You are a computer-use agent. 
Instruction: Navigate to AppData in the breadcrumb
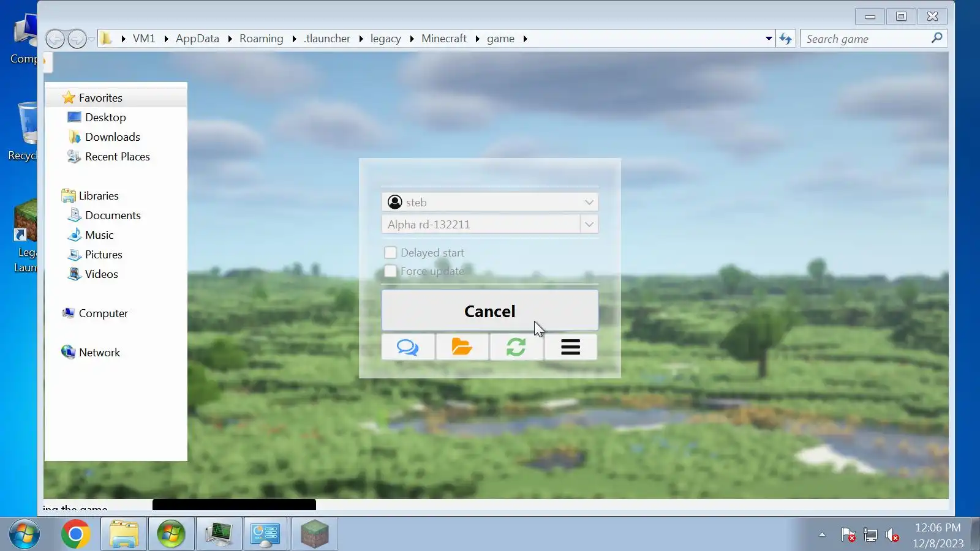pos(197,39)
